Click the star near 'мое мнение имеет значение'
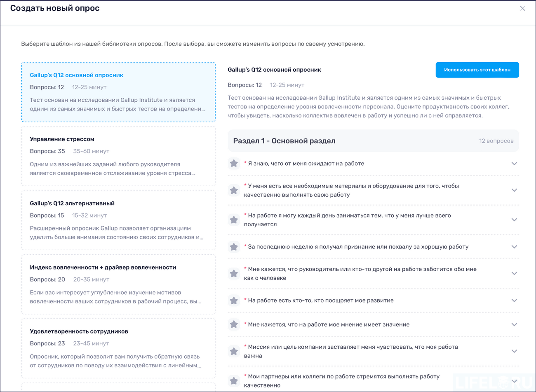Screen dimensions: 536x392 click(234, 324)
